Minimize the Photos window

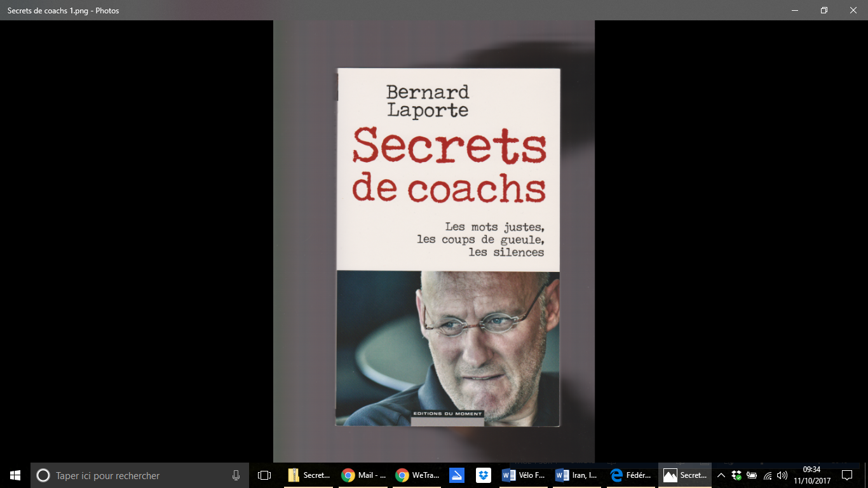pyautogui.click(x=795, y=10)
